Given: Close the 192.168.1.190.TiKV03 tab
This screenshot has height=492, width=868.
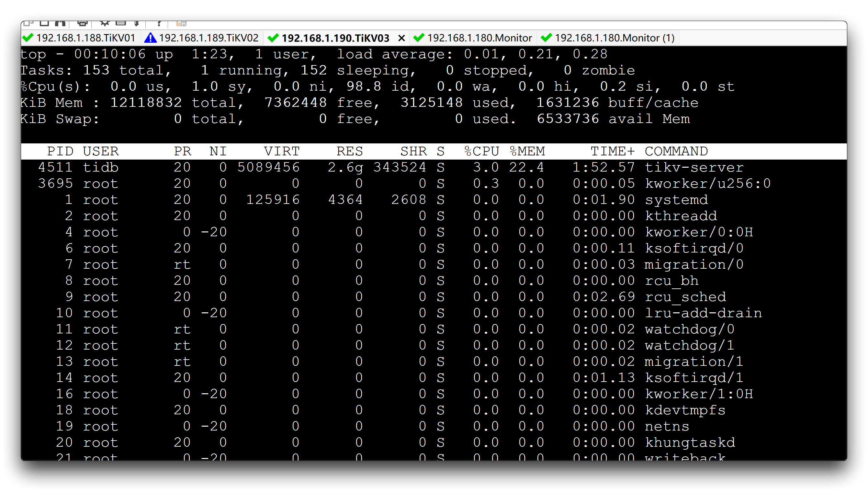Looking at the screenshot, I should (x=401, y=38).
